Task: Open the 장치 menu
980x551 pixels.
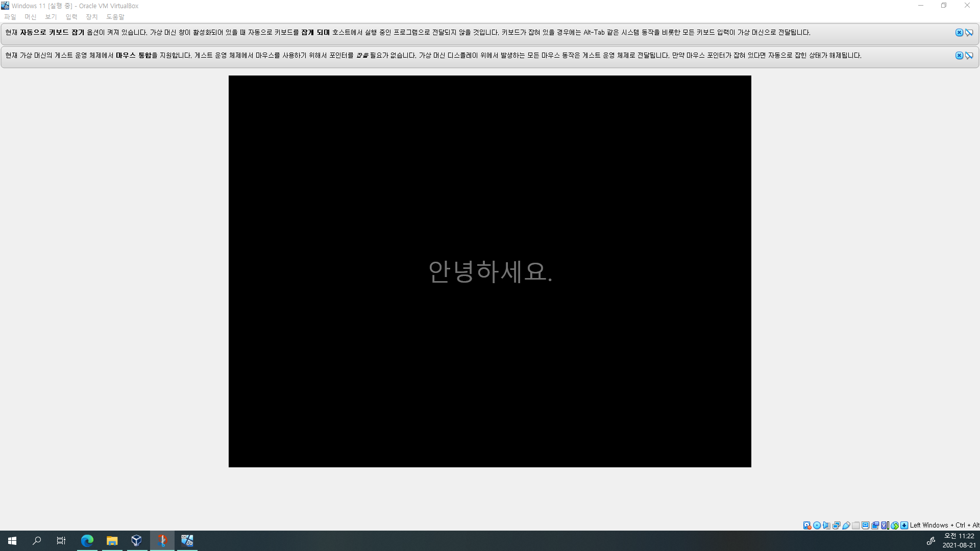Action: pyautogui.click(x=92, y=17)
